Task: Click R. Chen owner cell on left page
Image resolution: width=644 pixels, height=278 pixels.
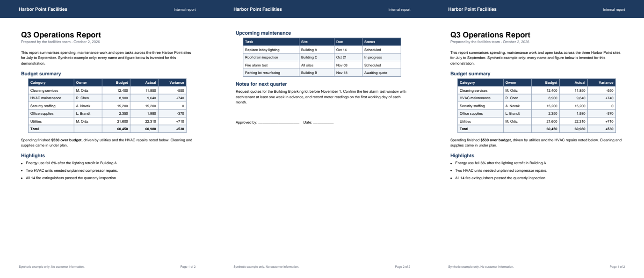Action: [x=88, y=98]
